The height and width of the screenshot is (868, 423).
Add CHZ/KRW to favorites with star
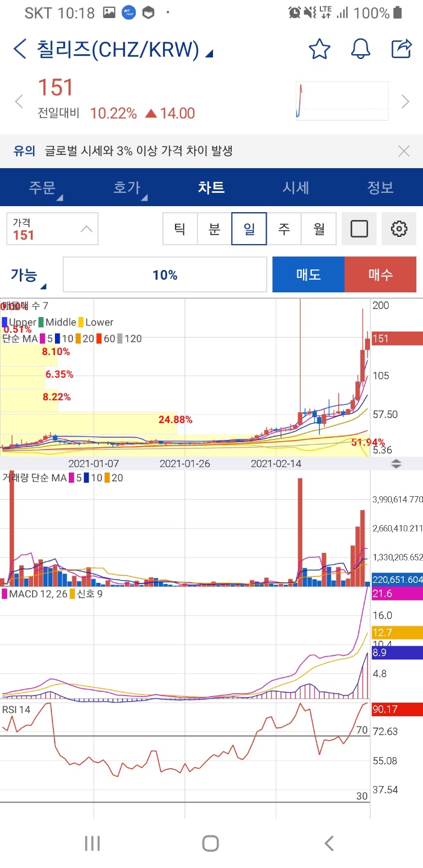tap(319, 49)
